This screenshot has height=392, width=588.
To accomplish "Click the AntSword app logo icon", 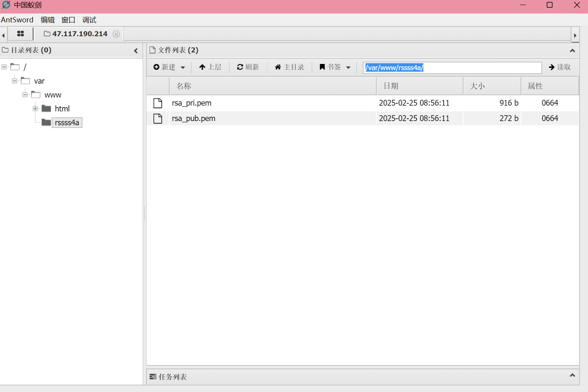I will click(x=6, y=5).
